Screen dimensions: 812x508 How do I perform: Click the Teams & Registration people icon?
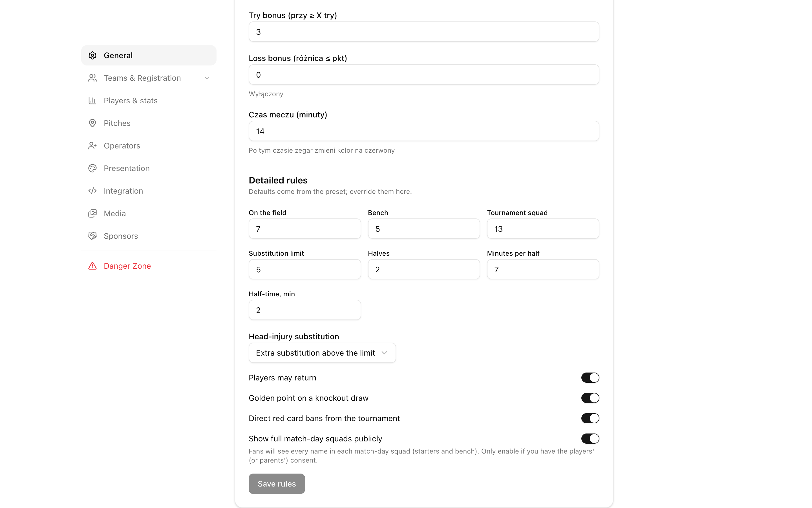[x=92, y=78]
